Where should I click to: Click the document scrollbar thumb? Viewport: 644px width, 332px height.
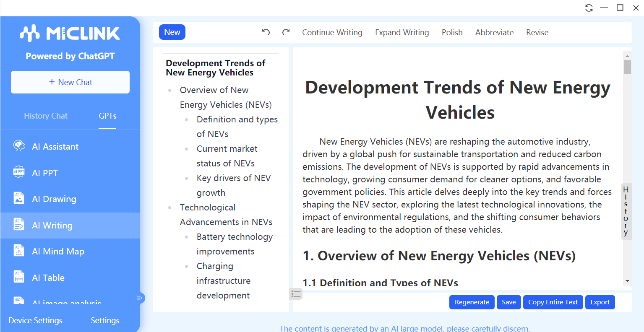[x=627, y=67]
